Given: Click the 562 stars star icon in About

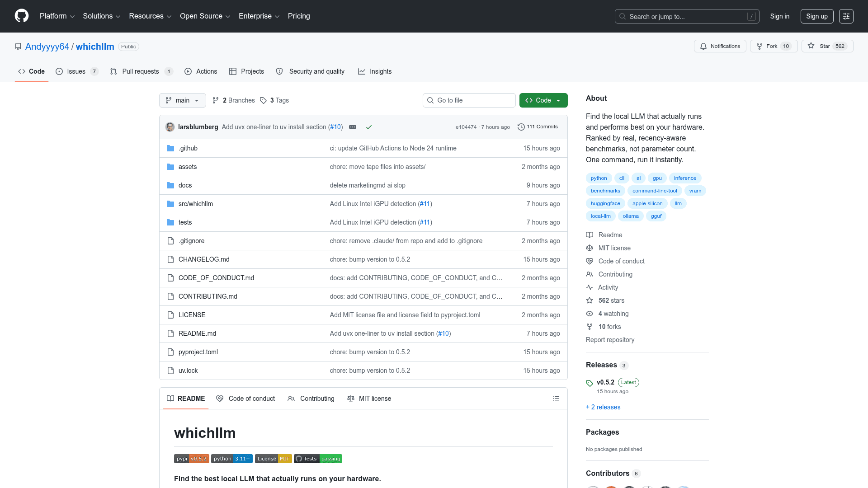Looking at the screenshot, I should point(590,300).
